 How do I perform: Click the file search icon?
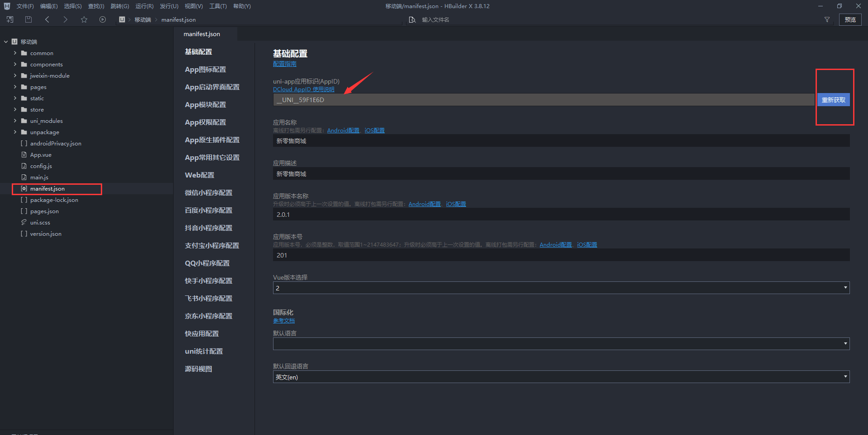pos(412,19)
